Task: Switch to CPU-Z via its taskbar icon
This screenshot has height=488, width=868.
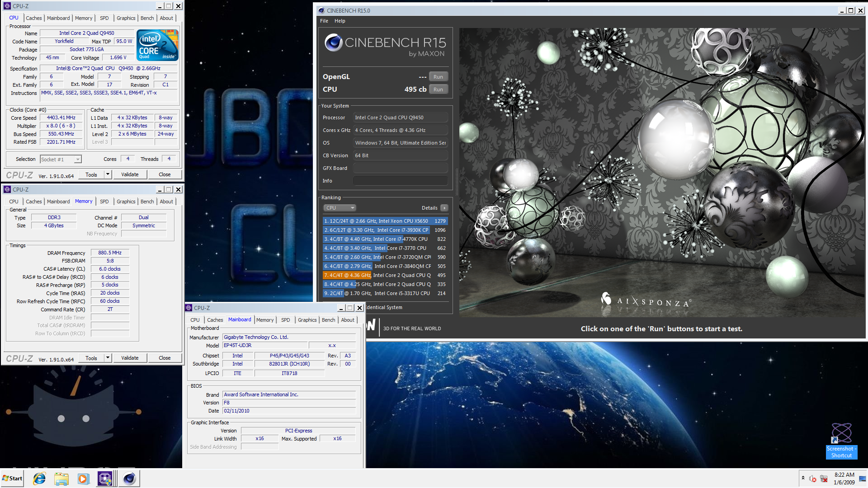Action: coord(105,479)
